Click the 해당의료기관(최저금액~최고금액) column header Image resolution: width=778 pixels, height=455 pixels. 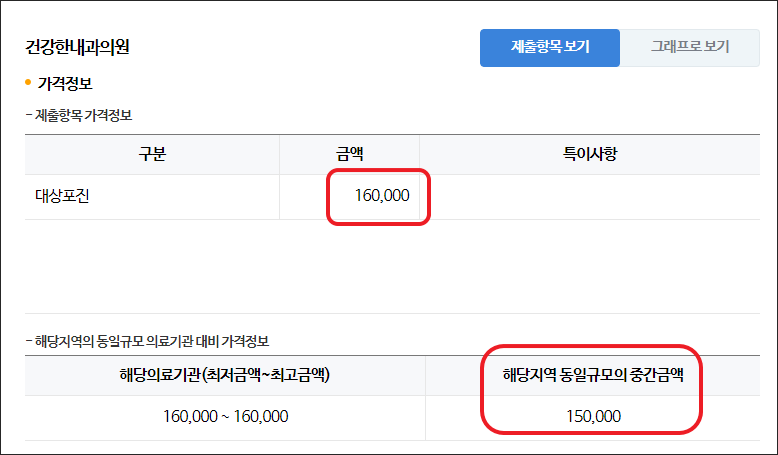(225, 375)
